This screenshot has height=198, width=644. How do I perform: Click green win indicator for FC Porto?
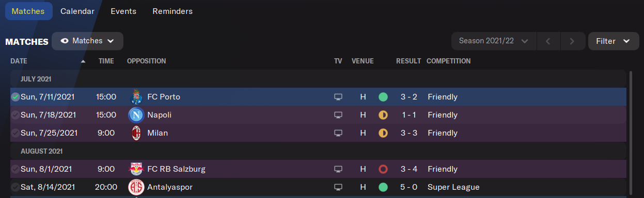point(383,97)
